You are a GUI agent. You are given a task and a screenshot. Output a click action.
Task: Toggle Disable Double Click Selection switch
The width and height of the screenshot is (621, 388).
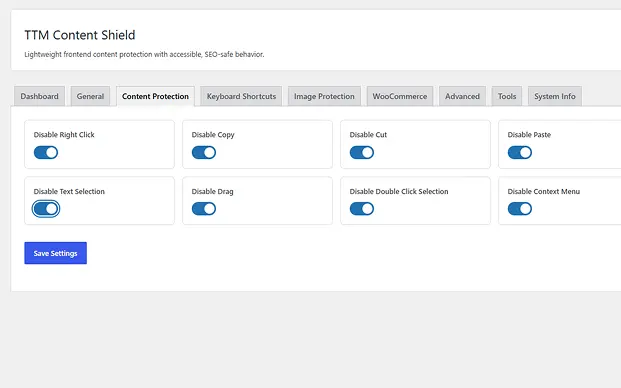(362, 209)
